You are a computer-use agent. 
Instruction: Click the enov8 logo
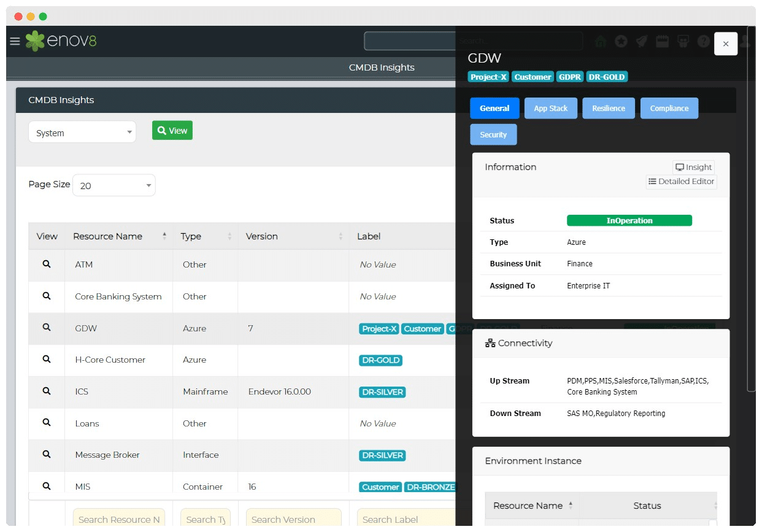pos(61,41)
